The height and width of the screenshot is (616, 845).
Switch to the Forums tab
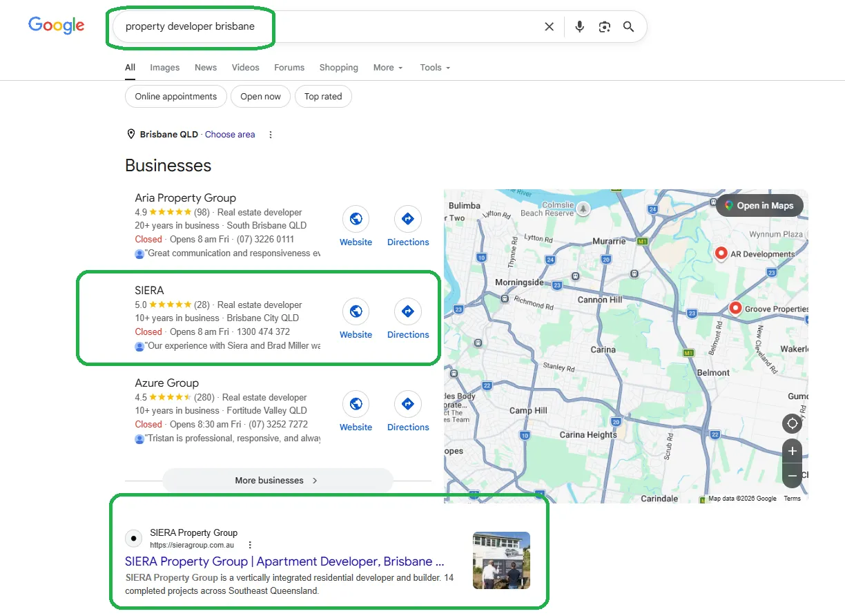pyautogui.click(x=289, y=68)
